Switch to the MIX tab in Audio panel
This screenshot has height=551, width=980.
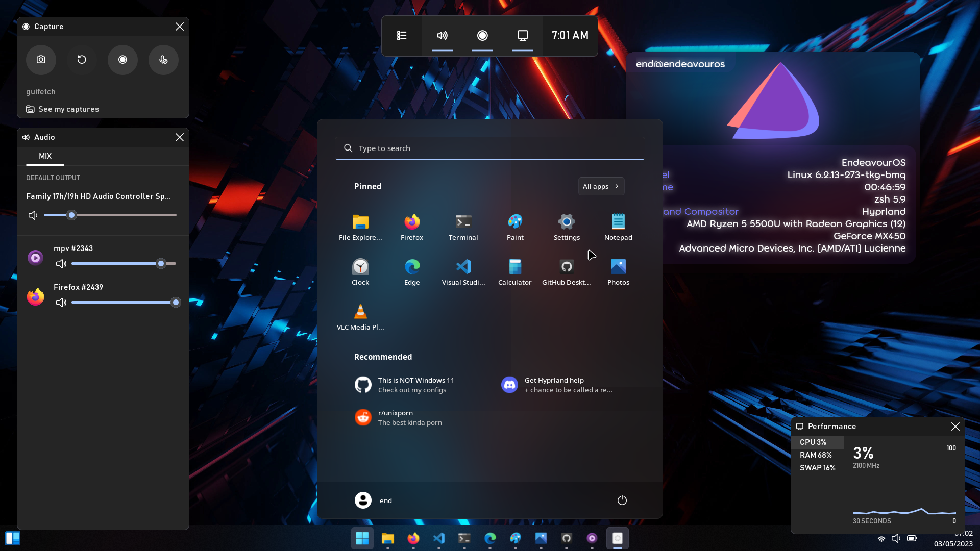44,156
